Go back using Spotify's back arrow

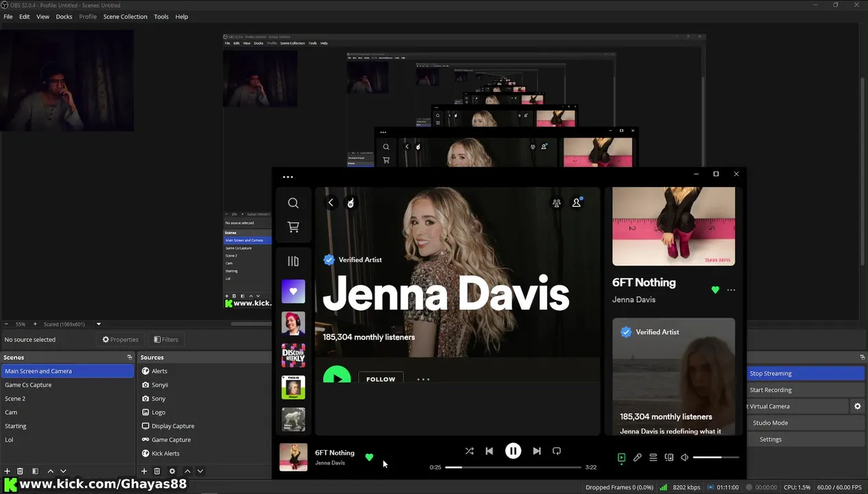coord(330,202)
